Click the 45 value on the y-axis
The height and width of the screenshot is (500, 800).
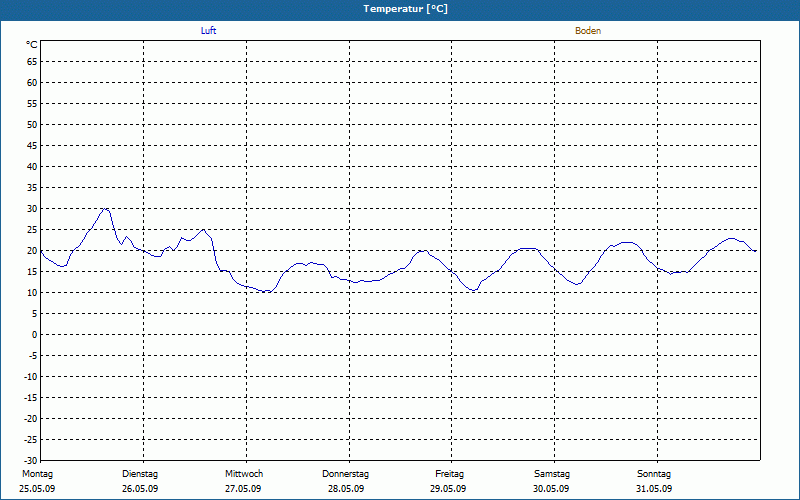point(32,146)
